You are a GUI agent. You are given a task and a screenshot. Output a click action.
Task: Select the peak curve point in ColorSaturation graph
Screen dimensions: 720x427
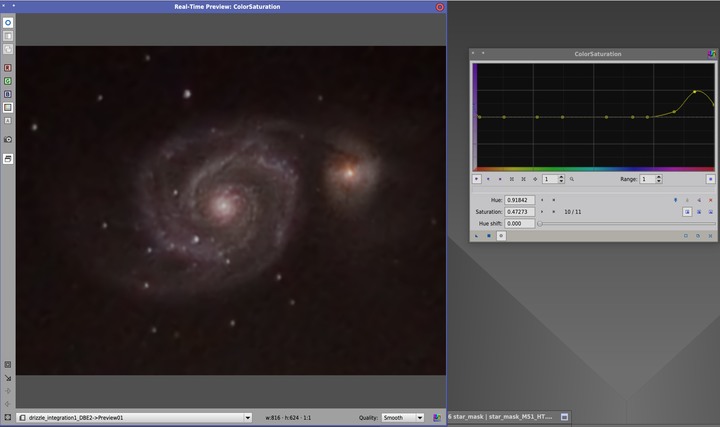tap(695, 92)
